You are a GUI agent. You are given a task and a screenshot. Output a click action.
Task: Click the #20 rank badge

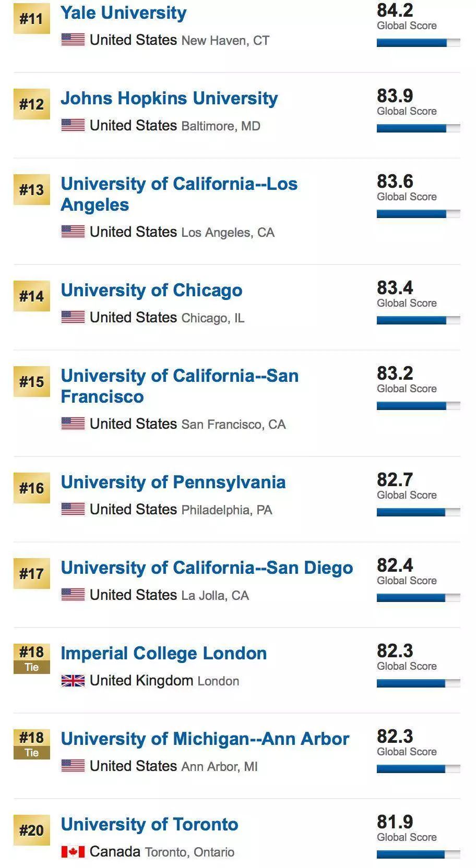31,830
